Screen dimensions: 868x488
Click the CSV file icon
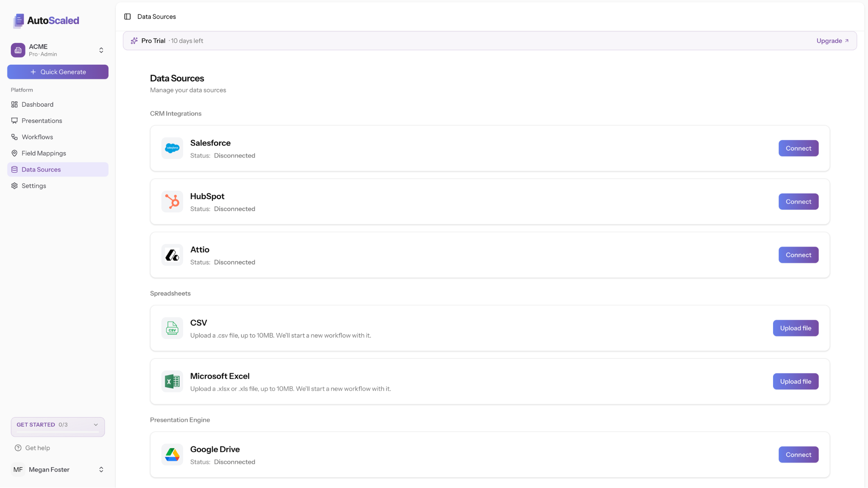(172, 328)
